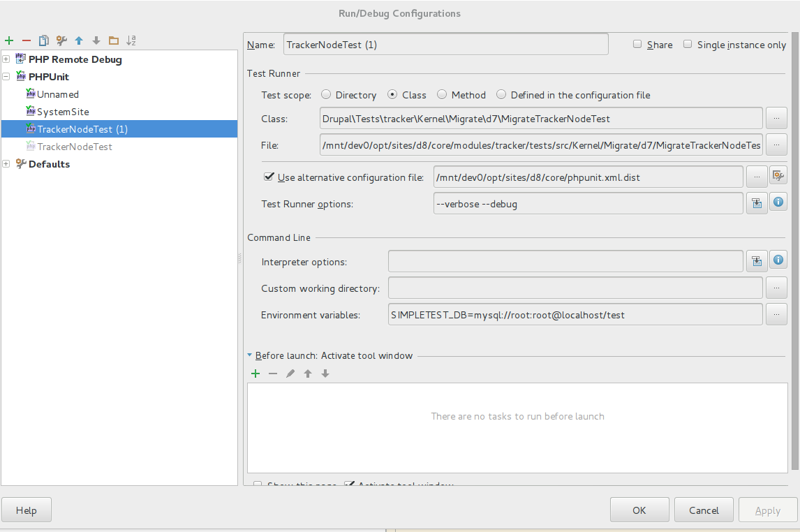This screenshot has height=532, width=800.
Task: Edit the Test Runner options field
Action: tap(588, 204)
